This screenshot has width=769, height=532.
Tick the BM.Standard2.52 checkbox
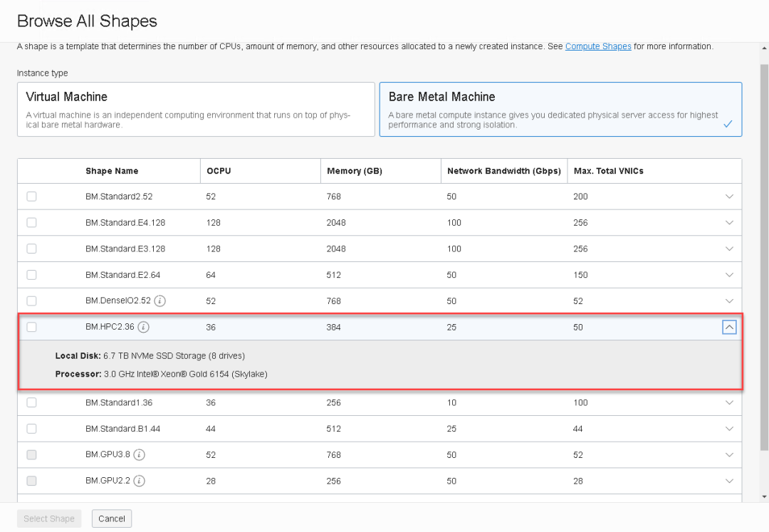[x=31, y=197]
